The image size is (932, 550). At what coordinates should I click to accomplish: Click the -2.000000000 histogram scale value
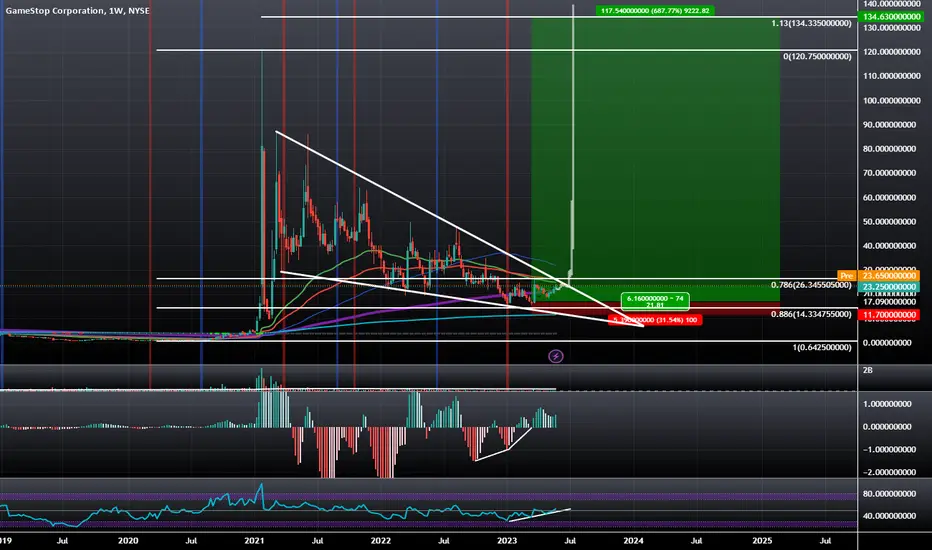[887, 472]
